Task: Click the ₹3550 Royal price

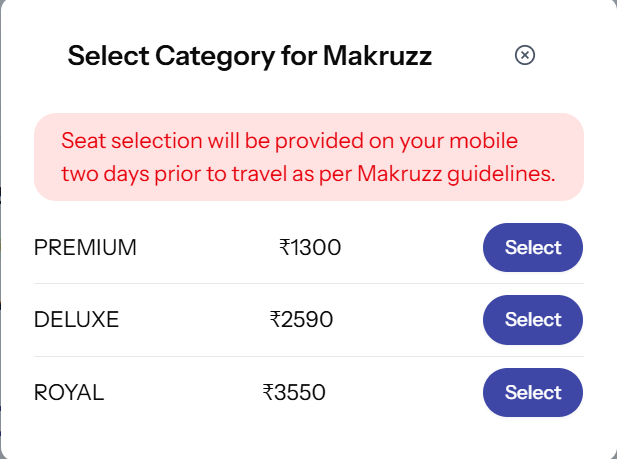Action: click(294, 392)
